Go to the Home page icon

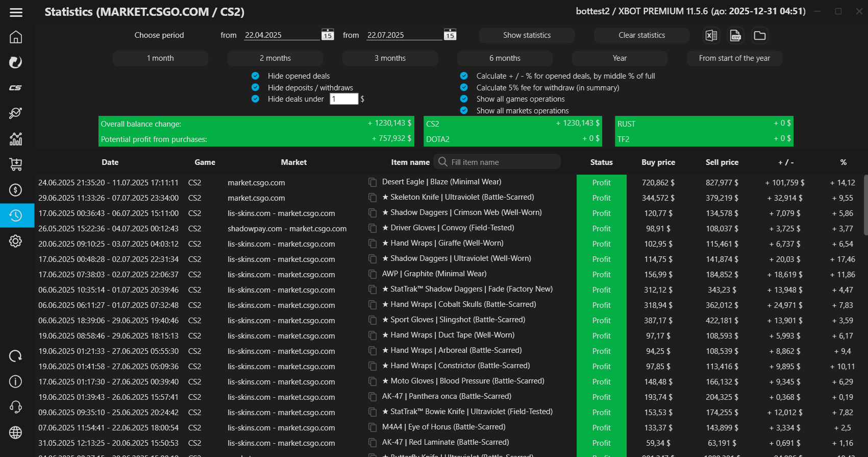click(x=16, y=37)
